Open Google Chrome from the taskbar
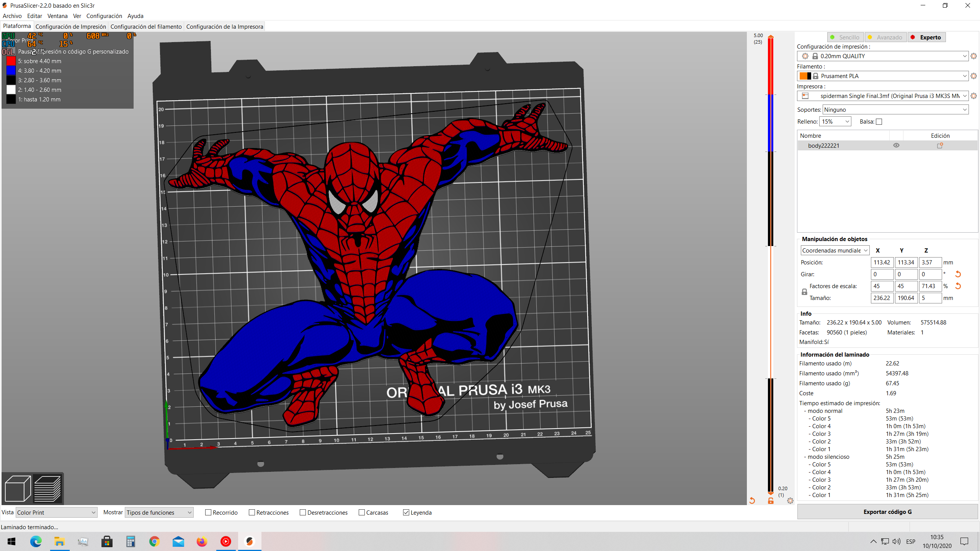 coord(155,541)
